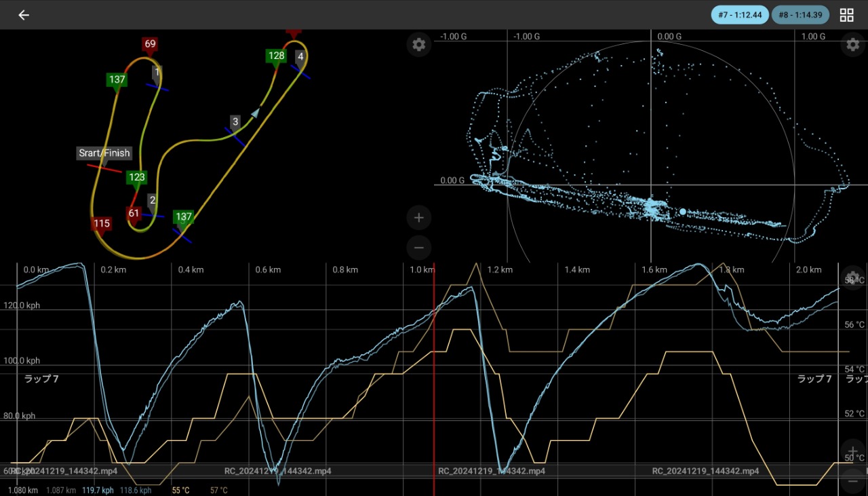Tap the 118.6 kph speed readout
Screen dimensions: 868x496
pos(136,490)
